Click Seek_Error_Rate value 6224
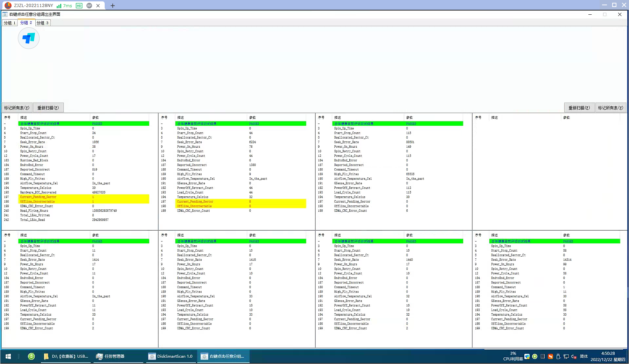629x364 pixels. (x=252, y=142)
